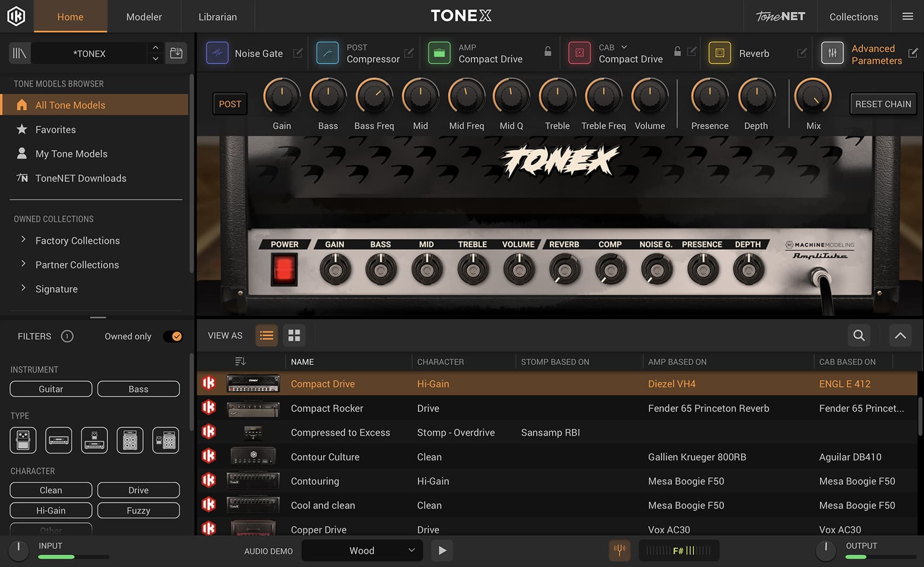Toggle the red amp POWER switch

pyautogui.click(x=284, y=269)
